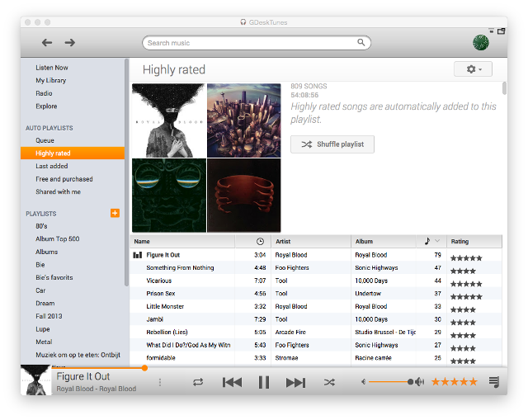This screenshot has width=528, height=420.
Task: Select the Highly rated playlist
Action: 73,153
